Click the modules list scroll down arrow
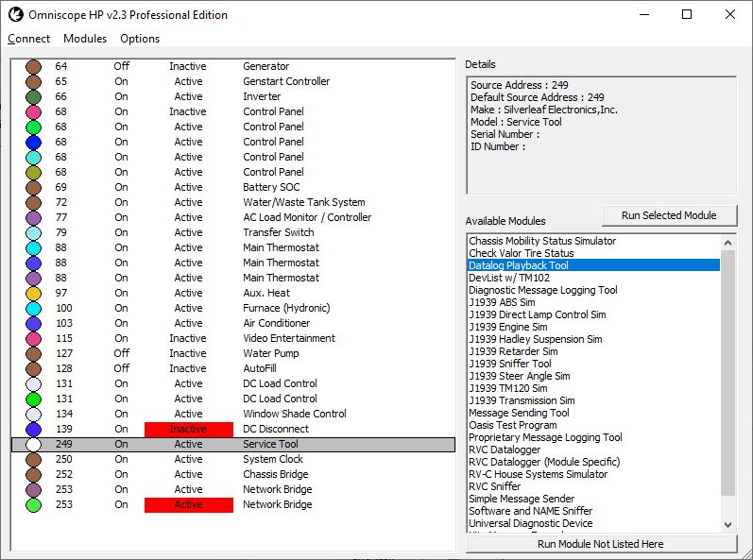The height and width of the screenshot is (560, 753). [x=728, y=524]
